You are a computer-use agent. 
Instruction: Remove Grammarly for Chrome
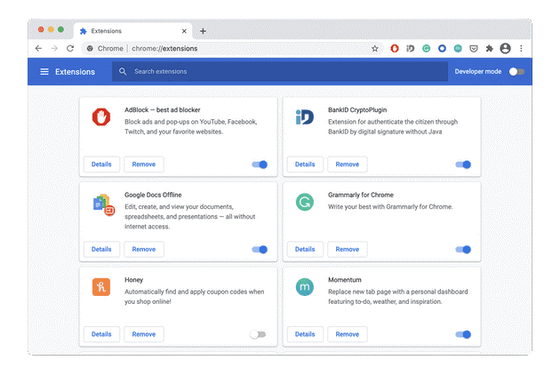point(348,249)
